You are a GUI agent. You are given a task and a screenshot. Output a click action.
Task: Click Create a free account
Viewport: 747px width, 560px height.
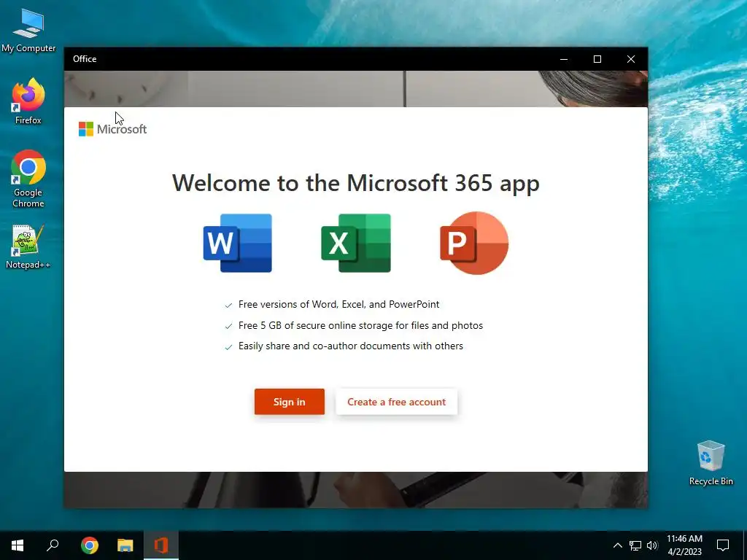click(x=396, y=402)
